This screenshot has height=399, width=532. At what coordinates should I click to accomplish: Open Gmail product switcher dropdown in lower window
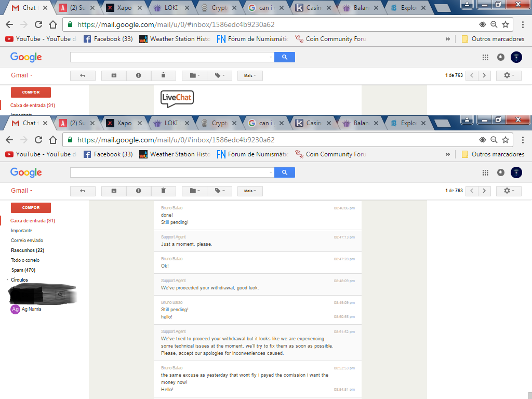click(21, 191)
